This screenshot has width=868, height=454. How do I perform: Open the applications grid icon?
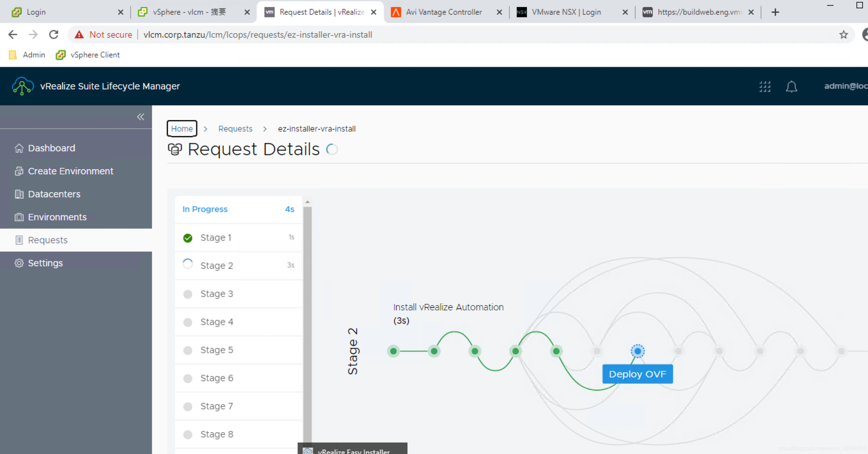pyautogui.click(x=765, y=86)
